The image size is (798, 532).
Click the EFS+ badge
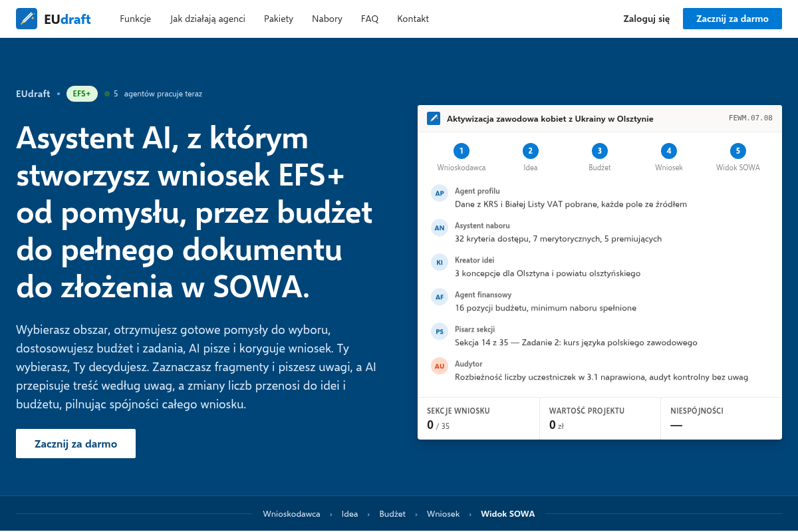pos(82,94)
